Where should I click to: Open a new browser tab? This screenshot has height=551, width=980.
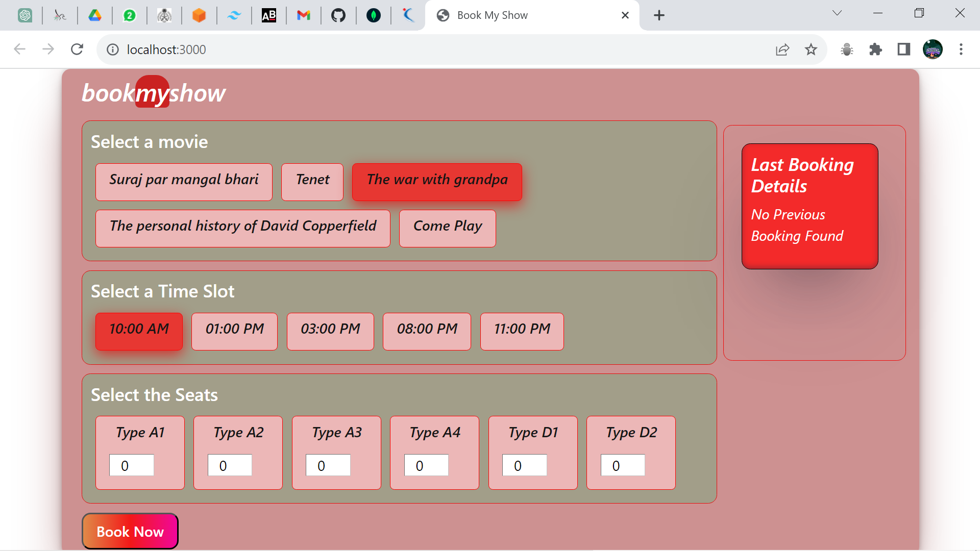pyautogui.click(x=659, y=15)
